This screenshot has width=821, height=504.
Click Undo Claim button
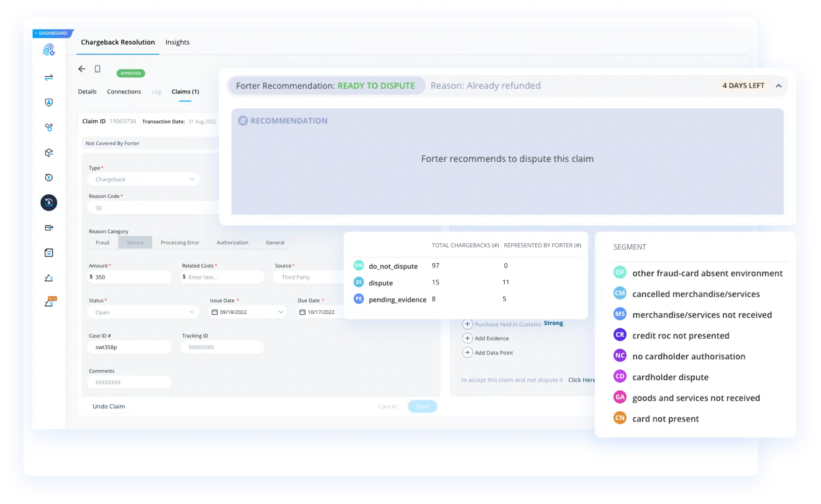pos(109,406)
